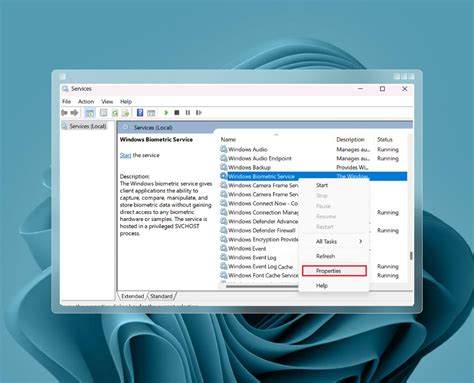This screenshot has height=383, width=474.
Task: Click Provides Wi... description of Windows Backup
Action: point(352,167)
